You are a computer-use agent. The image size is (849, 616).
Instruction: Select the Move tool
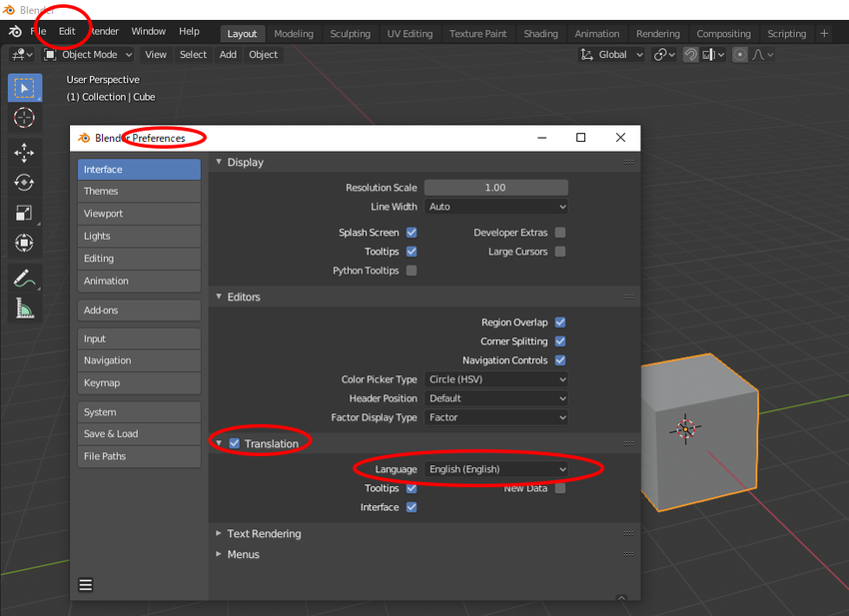24,153
